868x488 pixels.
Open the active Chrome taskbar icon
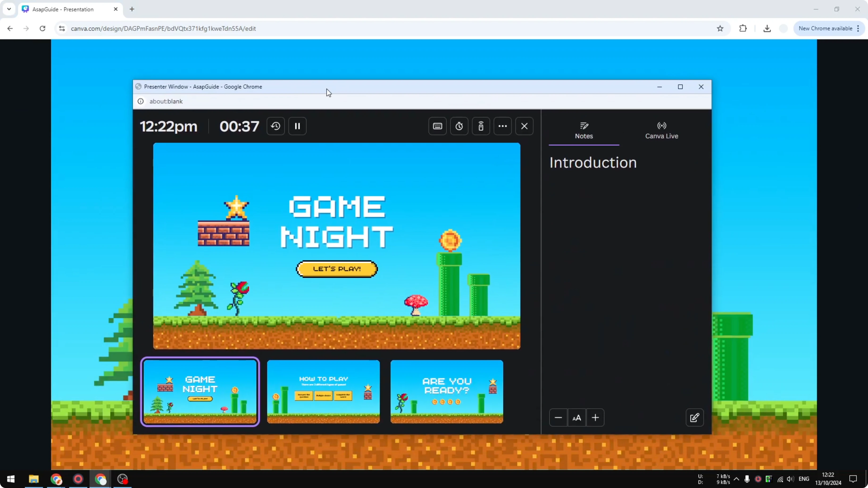pos(100,479)
